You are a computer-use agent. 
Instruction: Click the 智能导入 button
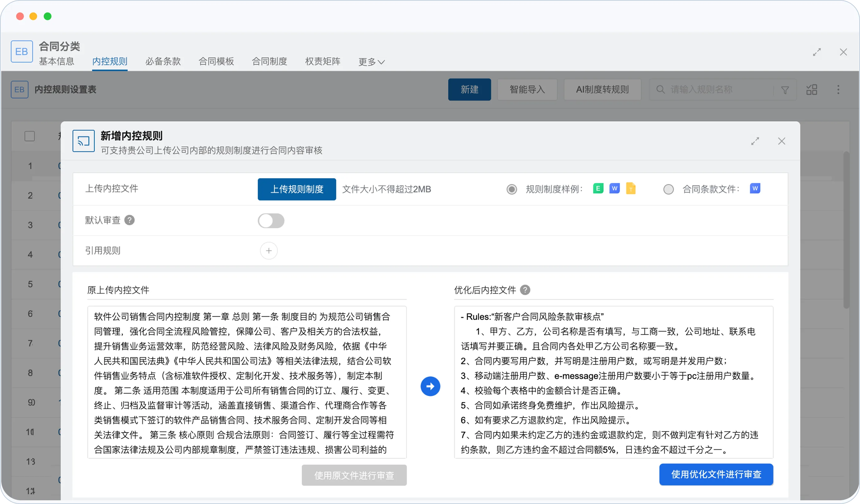pyautogui.click(x=527, y=89)
